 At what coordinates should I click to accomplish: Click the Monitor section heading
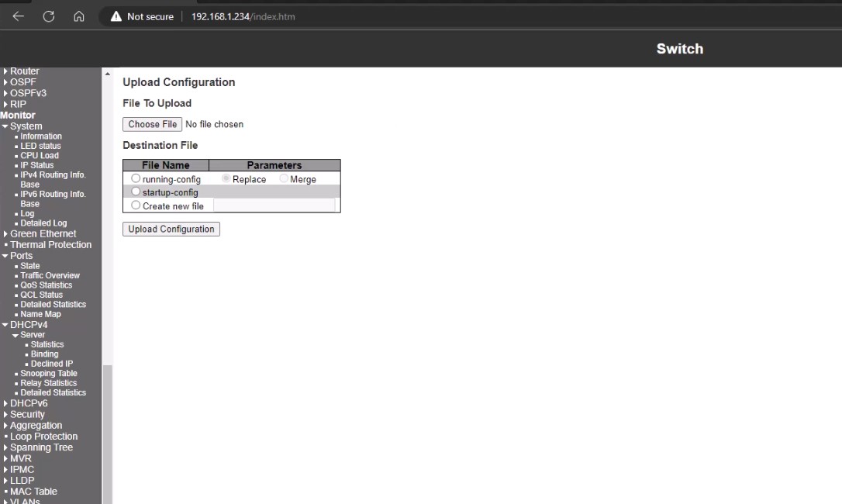pos(18,115)
